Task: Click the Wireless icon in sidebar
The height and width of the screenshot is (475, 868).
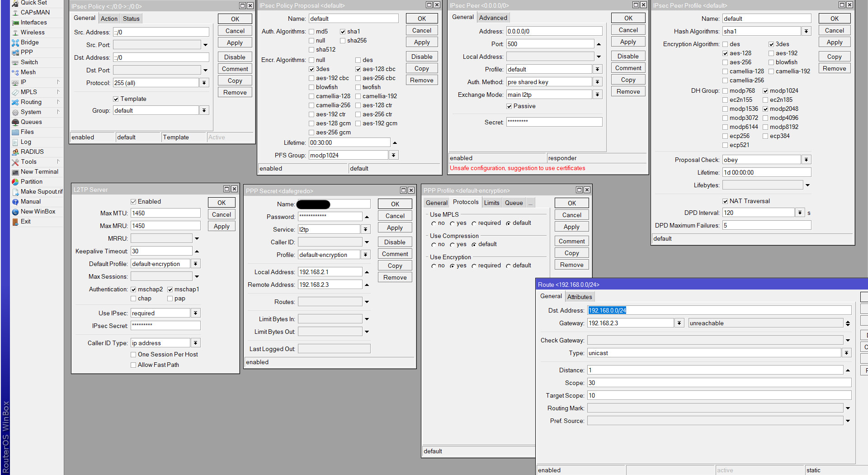Action: click(15, 33)
